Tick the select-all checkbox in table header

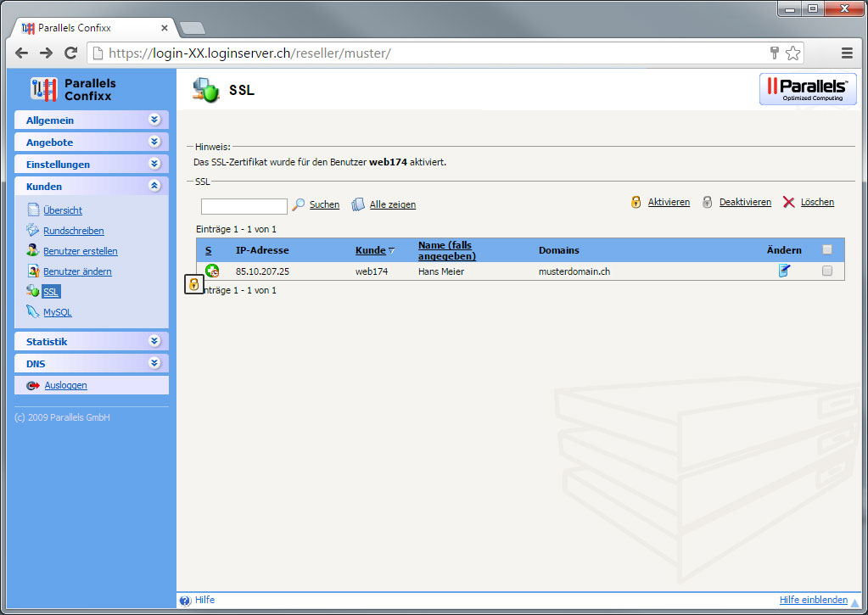(827, 249)
